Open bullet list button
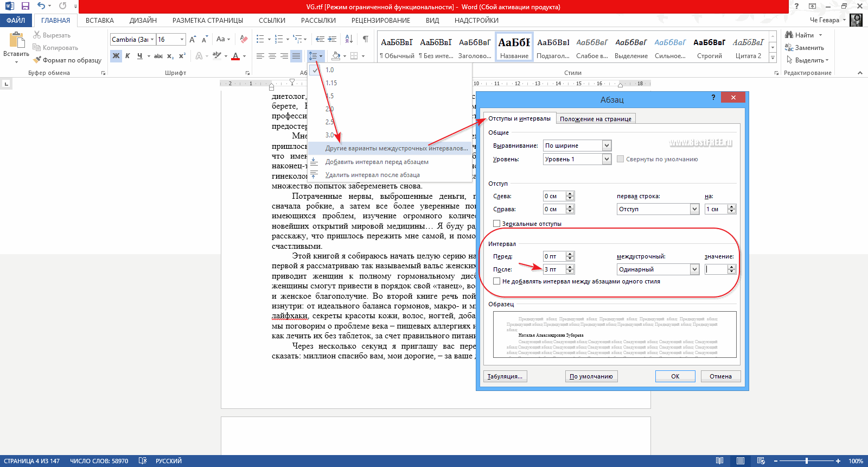 pyautogui.click(x=260, y=39)
